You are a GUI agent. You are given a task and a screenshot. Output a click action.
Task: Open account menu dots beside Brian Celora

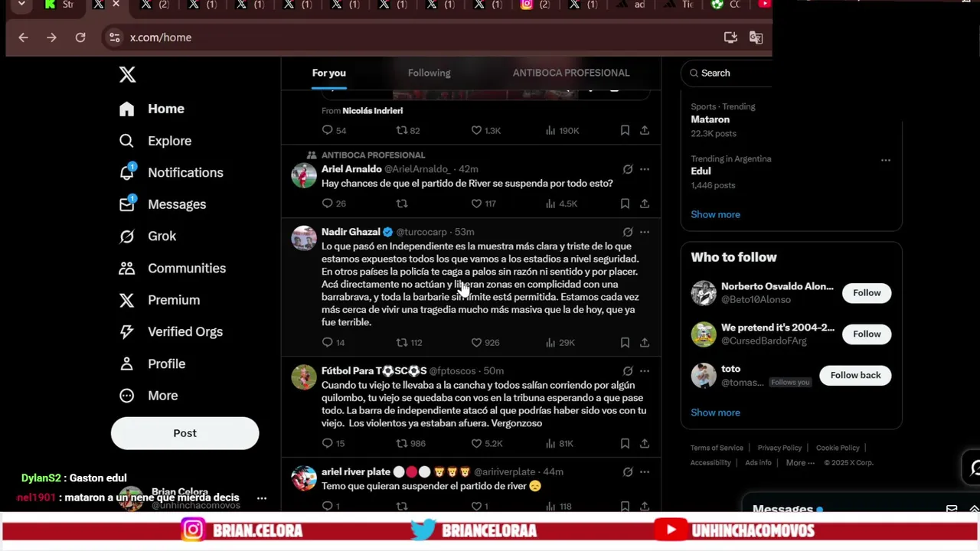[x=262, y=498]
